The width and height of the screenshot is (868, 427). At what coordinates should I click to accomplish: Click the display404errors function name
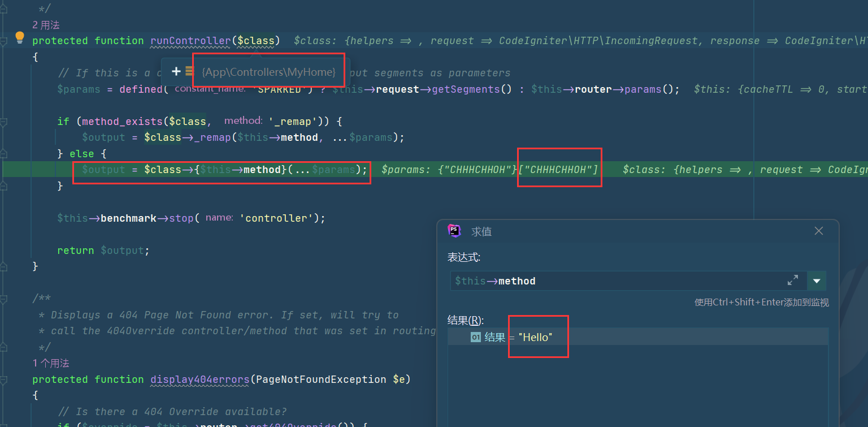coord(200,379)
